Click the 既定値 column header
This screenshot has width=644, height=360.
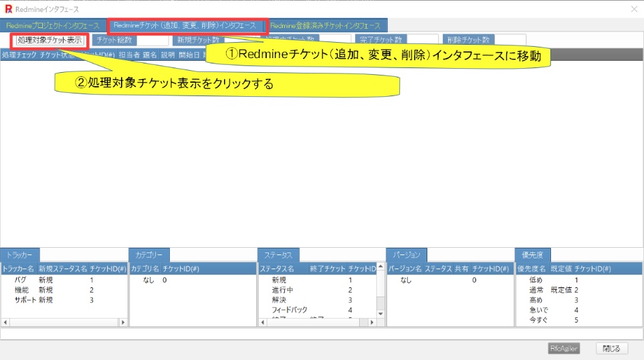pos(561,269)
